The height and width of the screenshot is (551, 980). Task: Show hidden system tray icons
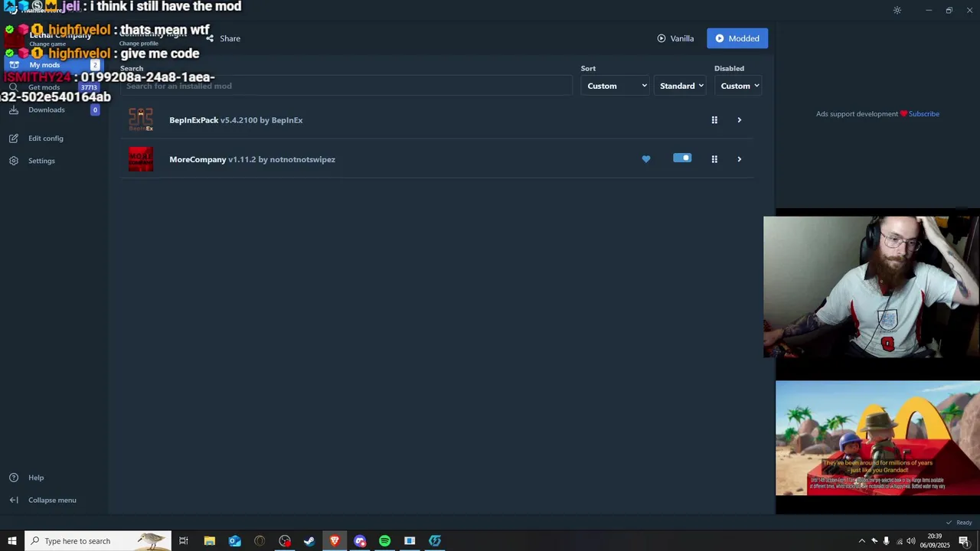(x=862, y=541)
